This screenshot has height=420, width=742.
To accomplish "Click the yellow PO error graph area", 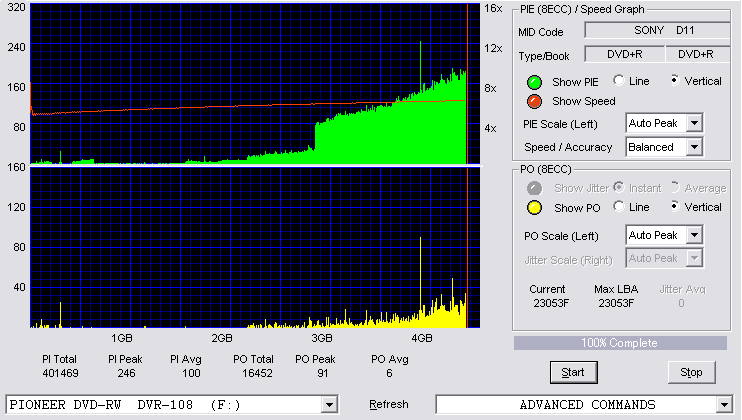I will pyautogui.click(x=256, y=247).
